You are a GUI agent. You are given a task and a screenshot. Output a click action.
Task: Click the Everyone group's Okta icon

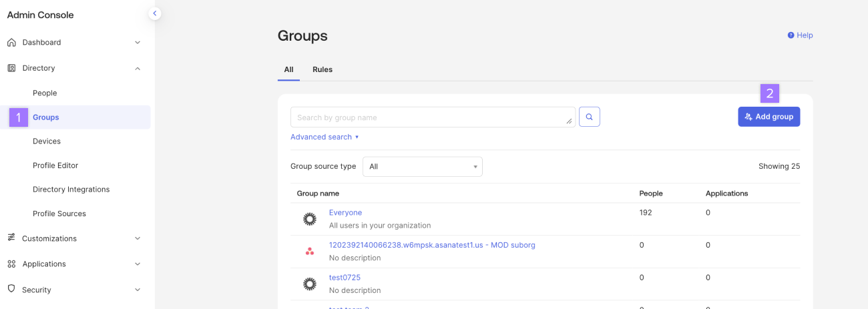pos(310,219)
